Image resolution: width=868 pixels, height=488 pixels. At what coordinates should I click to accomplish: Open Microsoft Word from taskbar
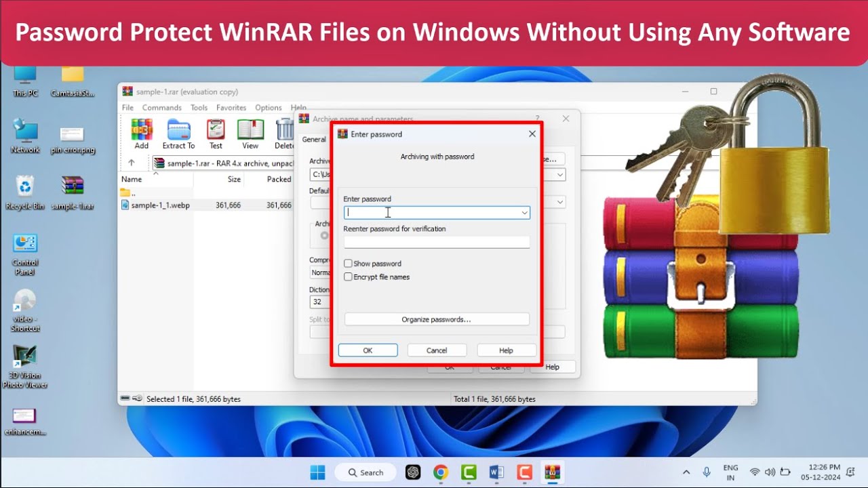coord(496,472)
